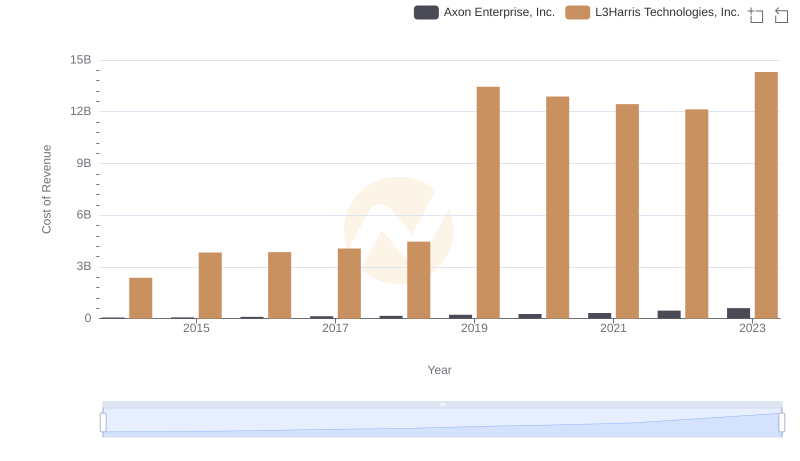
Task: Grab the left range slider handle
Action: tap(103, 423)
